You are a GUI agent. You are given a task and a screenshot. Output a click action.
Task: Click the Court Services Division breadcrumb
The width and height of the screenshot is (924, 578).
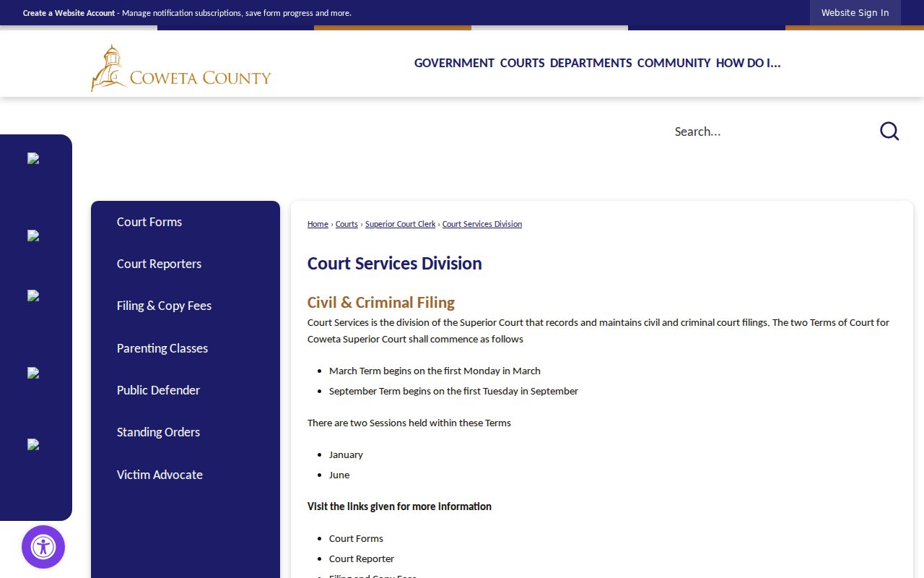click(x=482, y=224)
